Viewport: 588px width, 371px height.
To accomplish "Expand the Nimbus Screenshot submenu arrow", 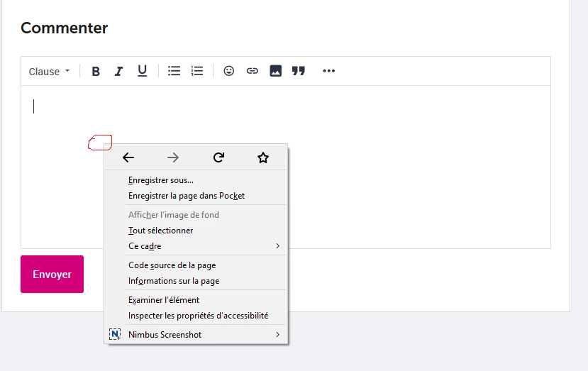I will pos(277,334).
